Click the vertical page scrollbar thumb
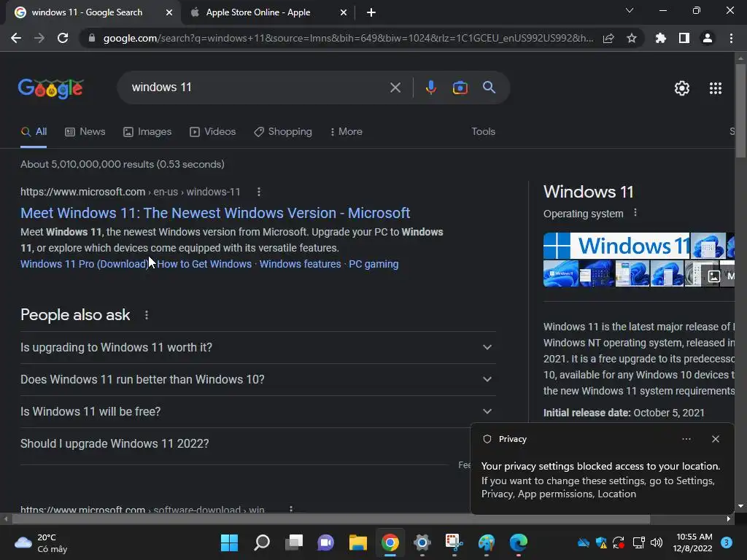 (x=740, y=111)
